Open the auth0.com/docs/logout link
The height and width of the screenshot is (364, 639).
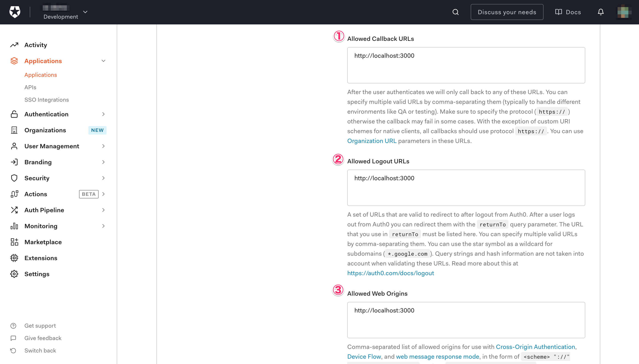click(390, 273)
